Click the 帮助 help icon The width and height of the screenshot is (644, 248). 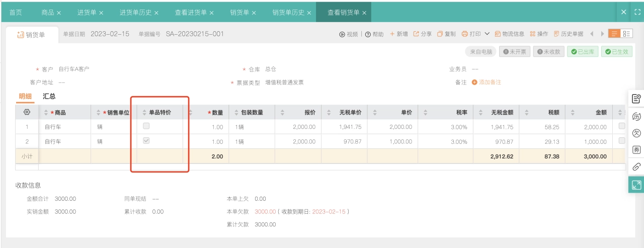coord(368,34)
